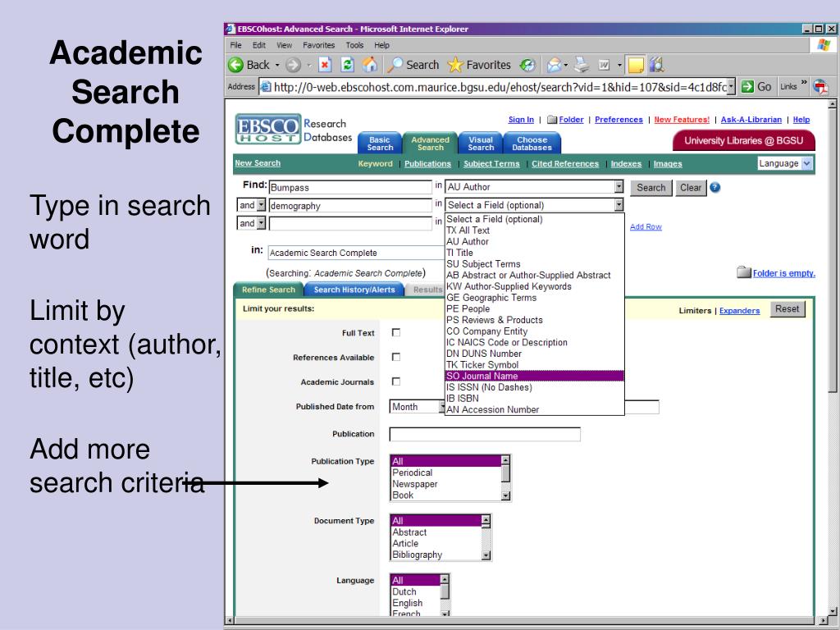This screenshot has width=840, height=630.
Task: Open the Published Date Month dropdown
Action: tap(418, 407)
